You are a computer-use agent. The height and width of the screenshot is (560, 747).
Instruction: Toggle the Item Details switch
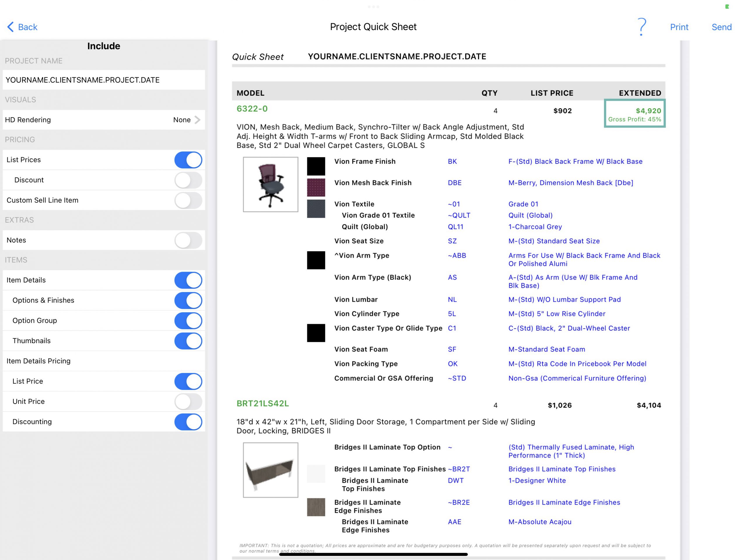[x=188, y=280]
